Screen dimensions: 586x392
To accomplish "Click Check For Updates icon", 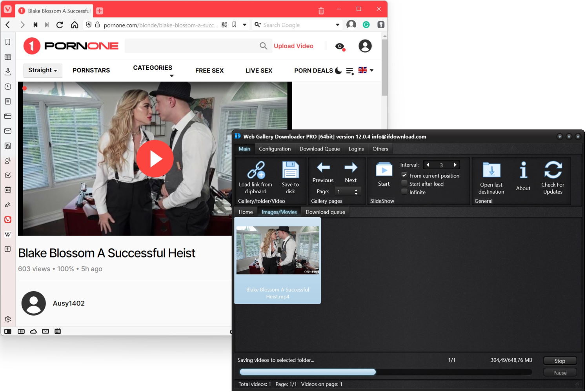I will pos(553,178).
